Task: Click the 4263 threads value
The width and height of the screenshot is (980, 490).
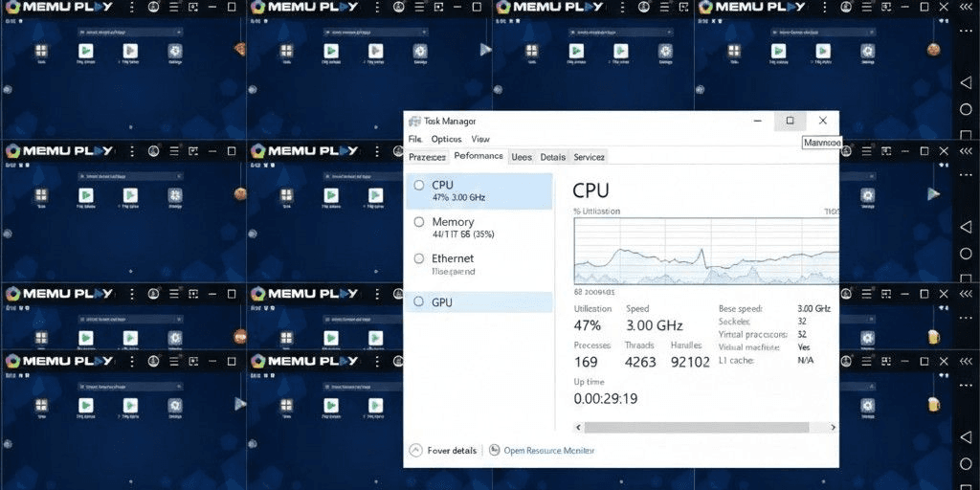Action: pyautogui.click(x=640, y=363)
